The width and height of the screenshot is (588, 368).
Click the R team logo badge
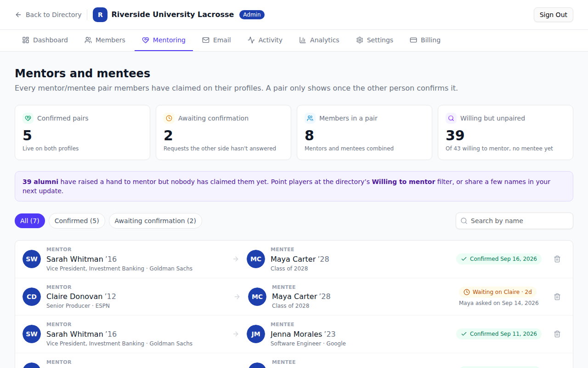coord(100,15)
